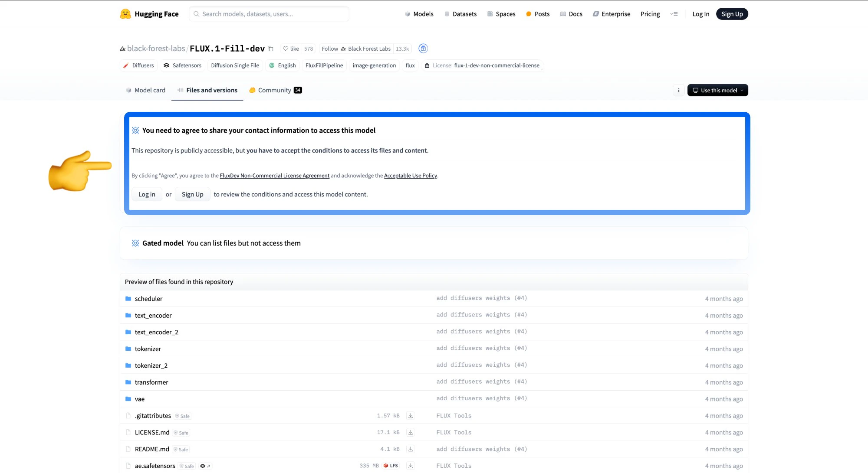Screen dimensions: 868x473
Task: Open the Use this model dropdown
Action: click(x=717, y=90)
